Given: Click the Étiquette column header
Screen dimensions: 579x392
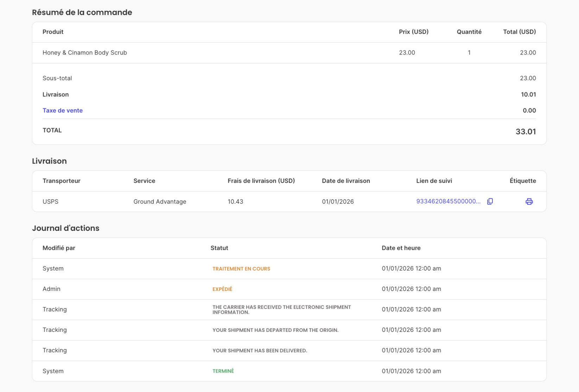Looking at the screenshot, I should point(523,181).
